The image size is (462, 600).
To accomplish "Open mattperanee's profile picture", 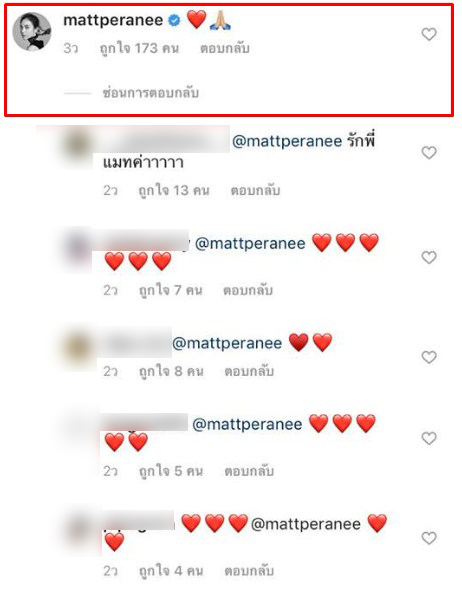I will tap(32, 31).
